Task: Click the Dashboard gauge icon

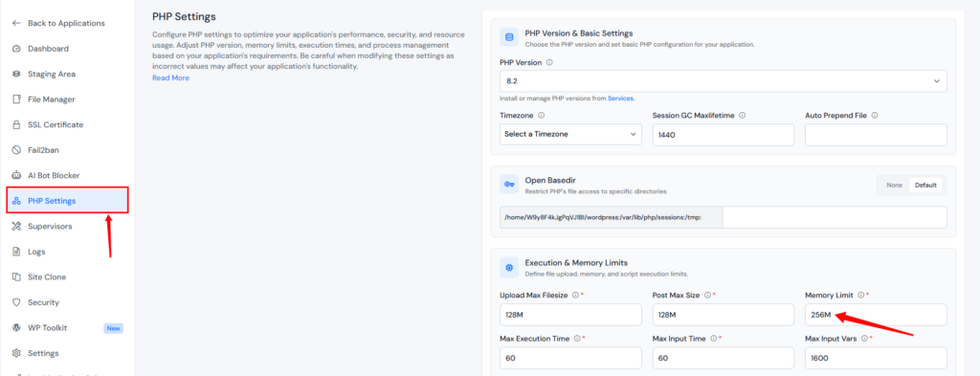Action: (x=17, y=49)
